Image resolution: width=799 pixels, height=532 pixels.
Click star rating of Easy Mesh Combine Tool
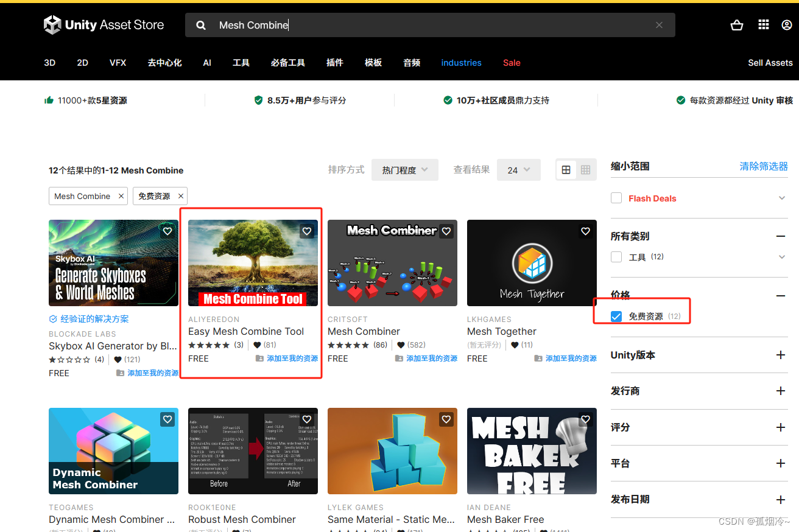pos(209,345)
